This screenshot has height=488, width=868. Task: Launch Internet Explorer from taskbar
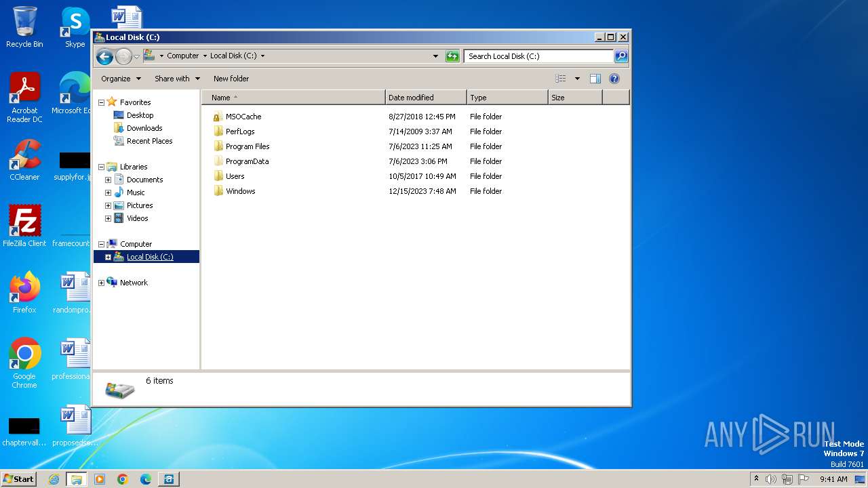click(54, 479)
